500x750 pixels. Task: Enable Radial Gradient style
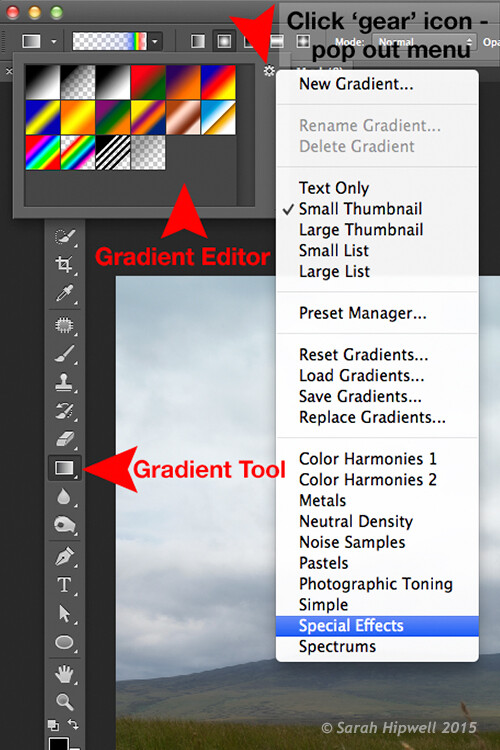pyautogui.click(x=224, y=41)
